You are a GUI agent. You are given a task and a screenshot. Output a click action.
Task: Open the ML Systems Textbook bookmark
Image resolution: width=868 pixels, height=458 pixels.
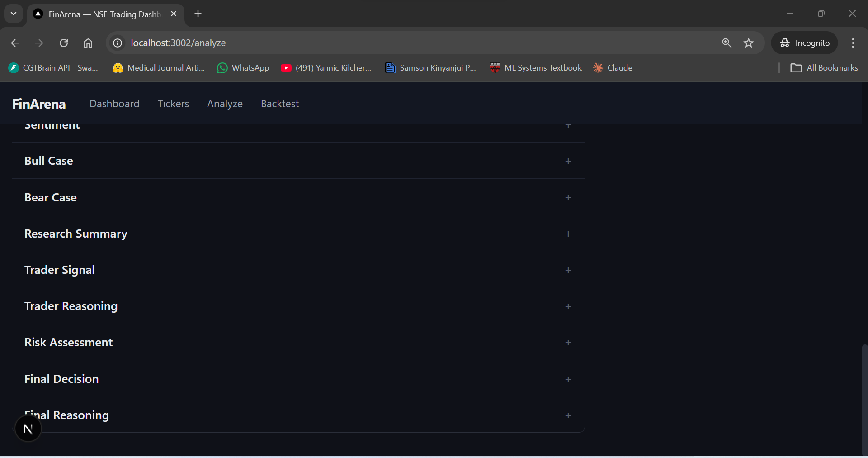click(536, 67)
